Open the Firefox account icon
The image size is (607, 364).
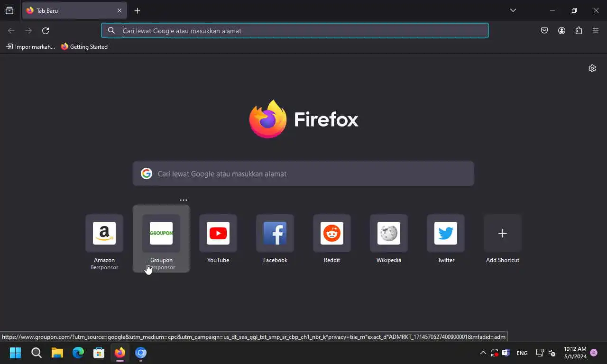pyautogui.click(x=561, y=31)
